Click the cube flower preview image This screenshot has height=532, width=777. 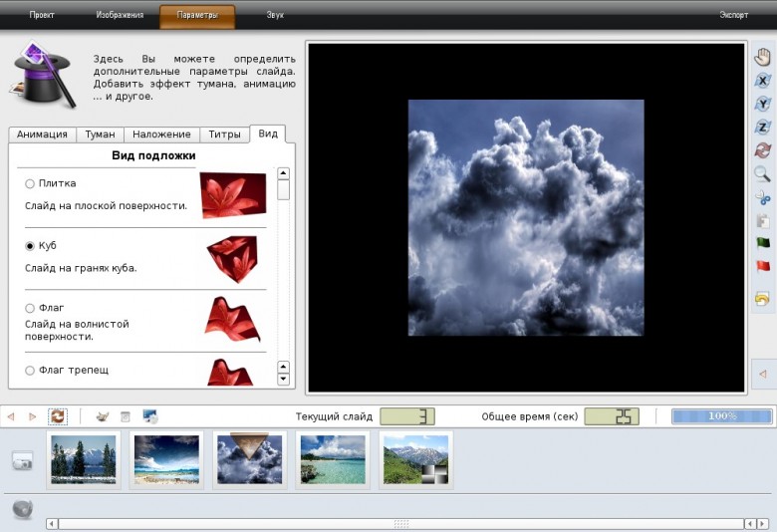click(x=232, y=259)
